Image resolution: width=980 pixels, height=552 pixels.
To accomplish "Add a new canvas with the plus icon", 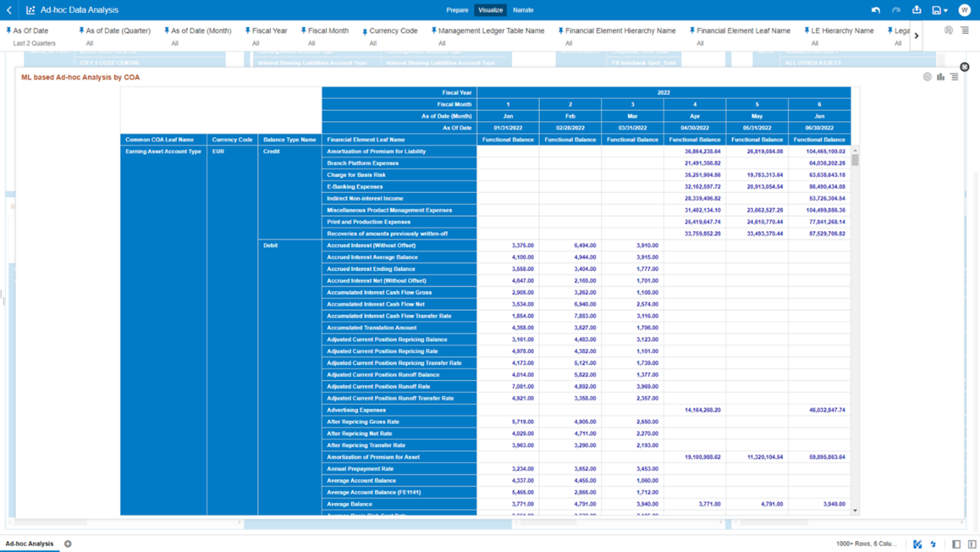I will coord(67,544).
